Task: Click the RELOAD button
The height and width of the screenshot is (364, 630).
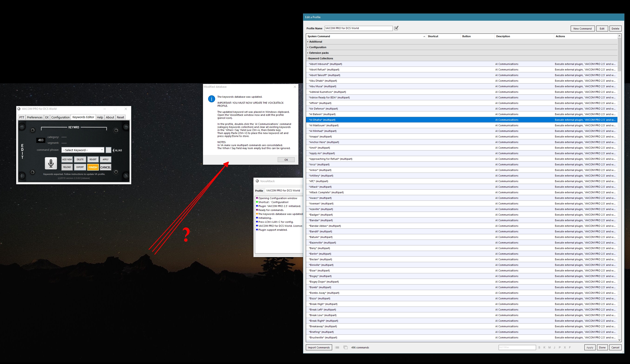Action: 67,167
